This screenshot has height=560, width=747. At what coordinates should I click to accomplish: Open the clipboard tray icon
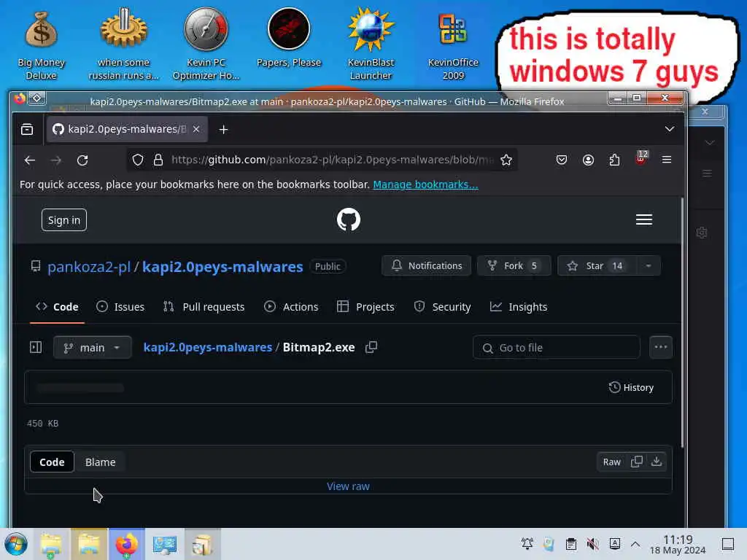tap(570, 544)
